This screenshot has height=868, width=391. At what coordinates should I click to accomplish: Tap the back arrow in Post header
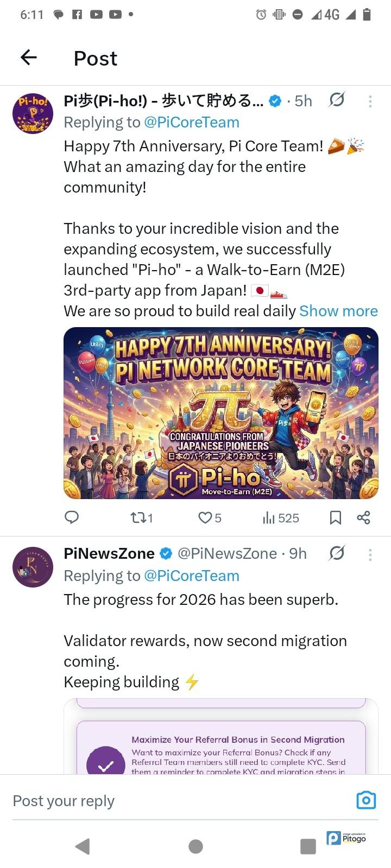[x=29, y=57]
